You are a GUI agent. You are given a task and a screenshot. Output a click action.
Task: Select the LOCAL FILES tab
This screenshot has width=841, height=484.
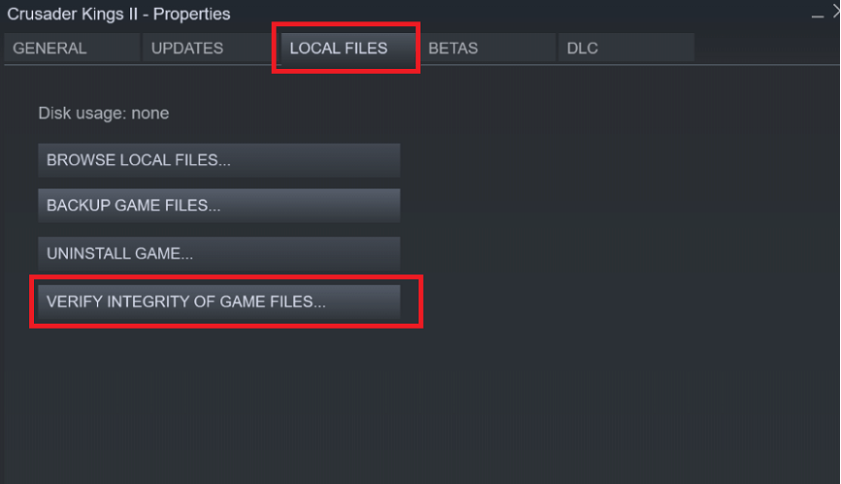pyautogui.click(x=348, y=48)
